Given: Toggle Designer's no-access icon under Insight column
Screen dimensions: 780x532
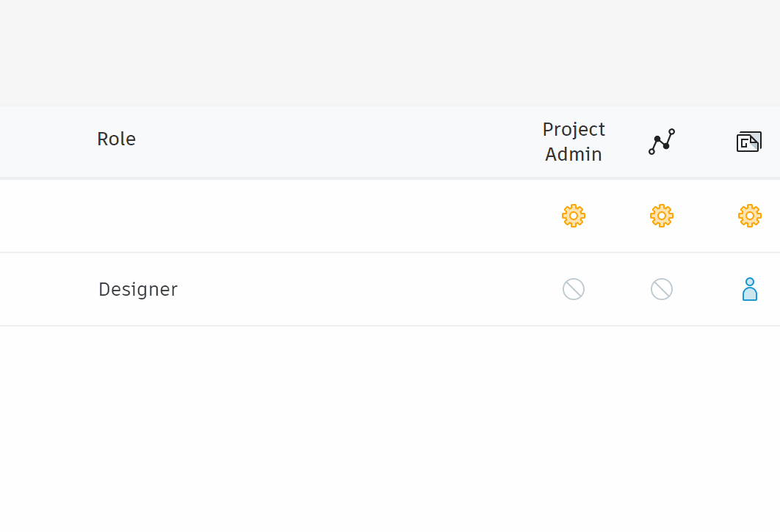Looking at the screenshot, I should point(662,289).
